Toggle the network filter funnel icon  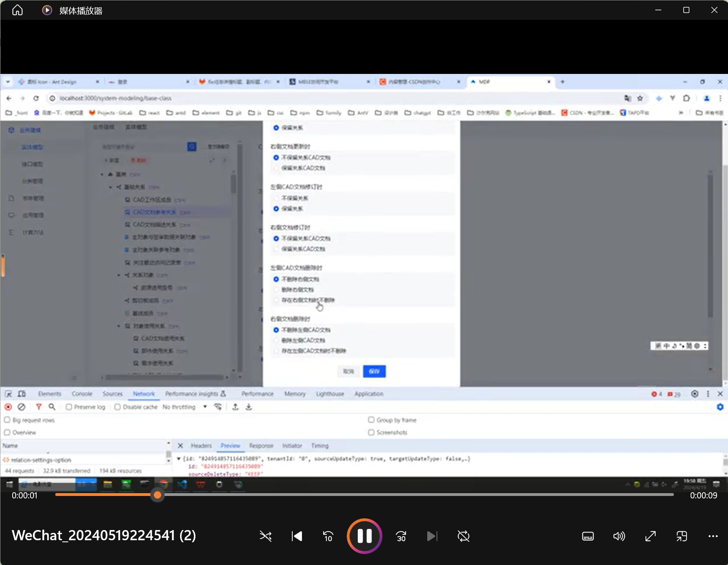(39, 407)
